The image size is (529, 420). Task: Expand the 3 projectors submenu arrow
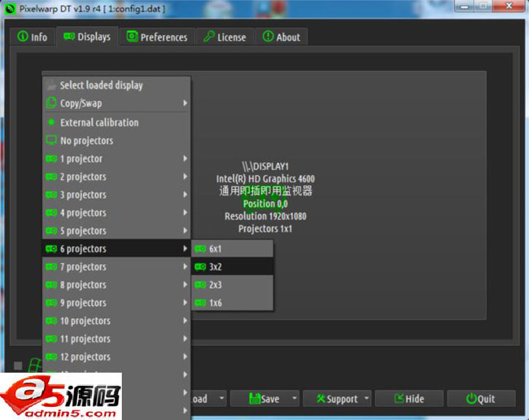tap(185, 195)
